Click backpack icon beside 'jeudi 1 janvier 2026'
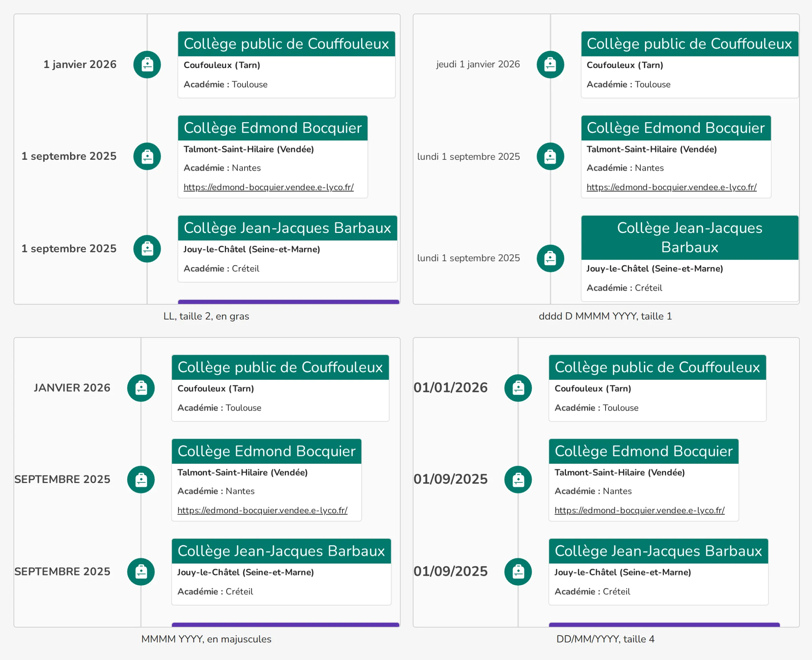Viewport: 812px width, 660px height. click(x=550, y=65)
